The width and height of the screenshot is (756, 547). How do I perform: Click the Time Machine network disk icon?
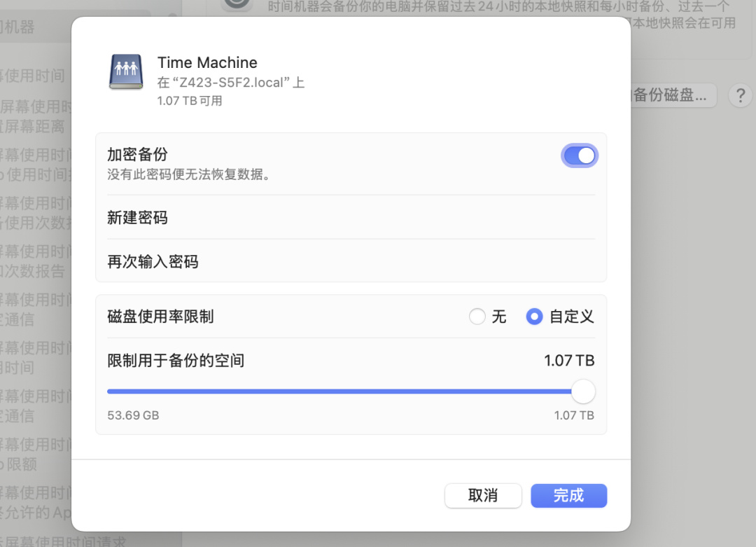click(x=126, y=72)
